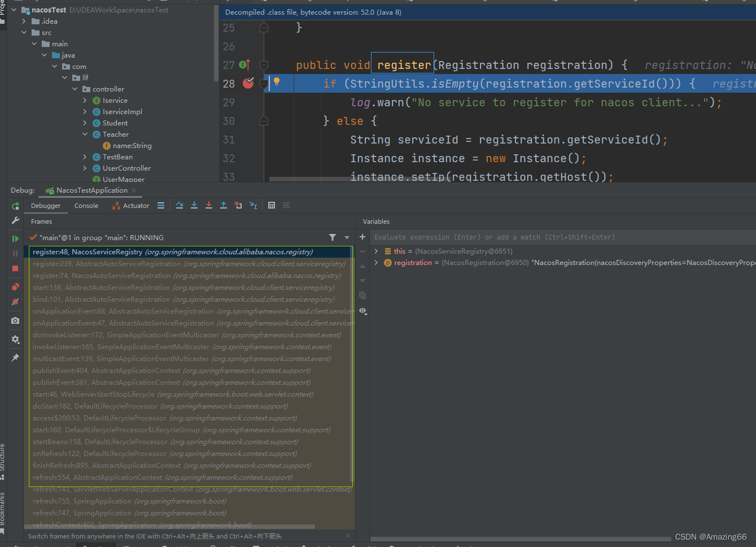Image resolution: width=756 pixels, height=547 pixels.
Task: Pin the debug tab
Action: coord(15,358)
